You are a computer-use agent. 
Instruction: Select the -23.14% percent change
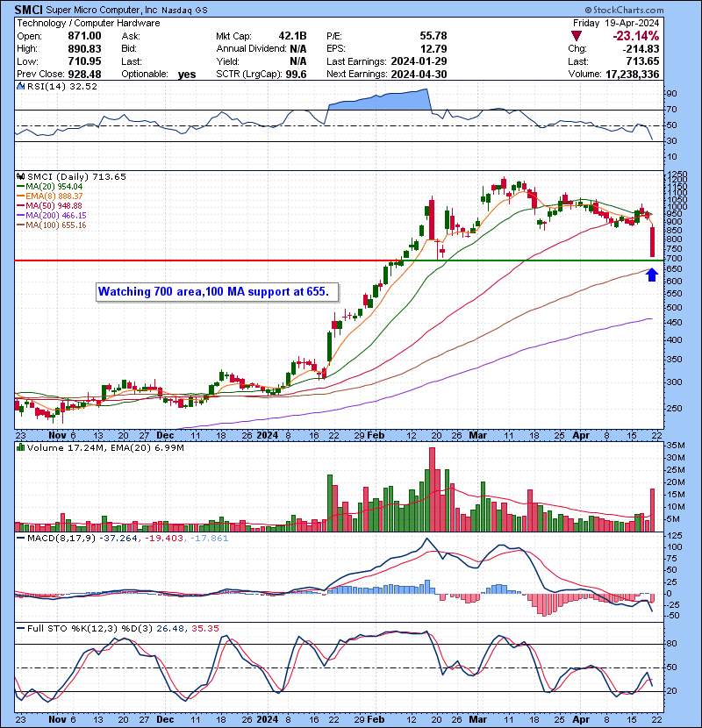pyautogui.click(x=635, y=36)
